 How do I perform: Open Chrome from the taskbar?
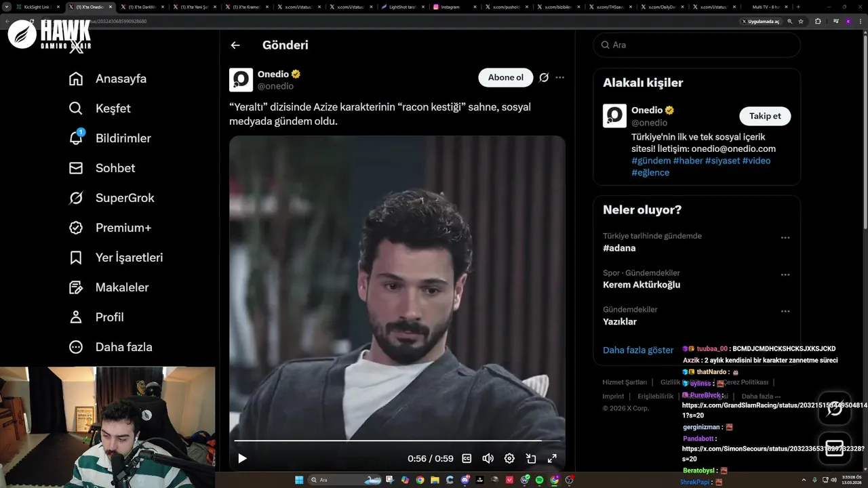pos(420,480)
